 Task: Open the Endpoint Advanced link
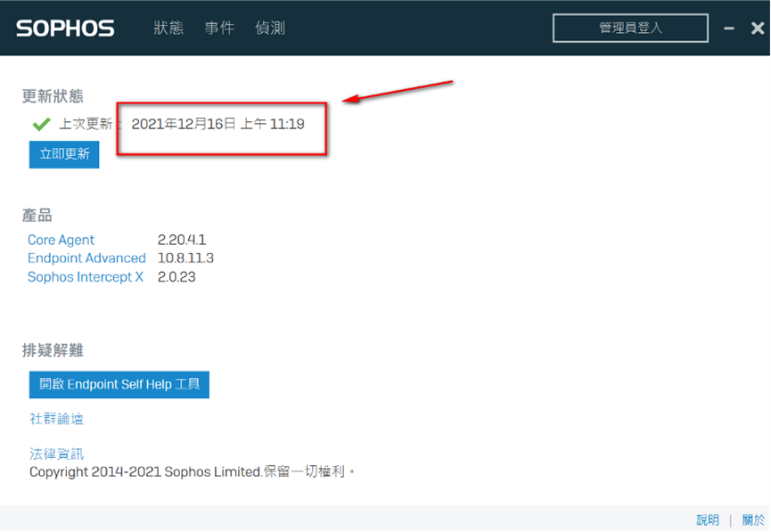coord(86,258)
